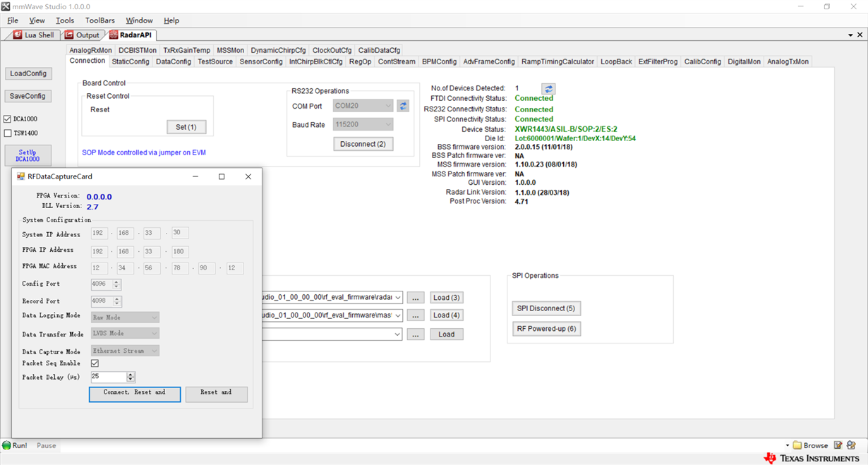Click the Texas Instruments logo
This screenshot has height=465, width=868.
point(812,458)
